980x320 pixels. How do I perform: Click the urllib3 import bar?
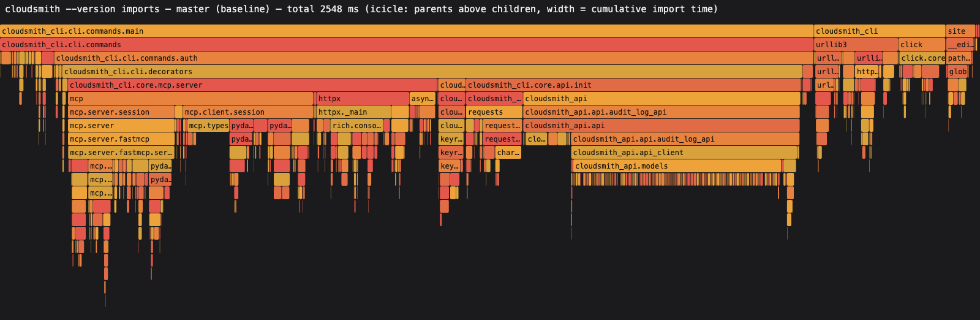(856, 45)
